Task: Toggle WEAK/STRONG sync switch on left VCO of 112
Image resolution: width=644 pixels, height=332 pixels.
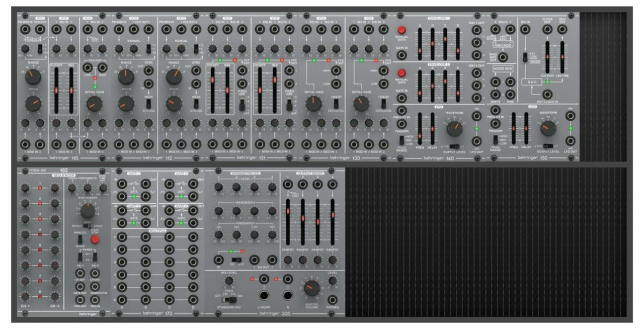Action: click(148, 103)
